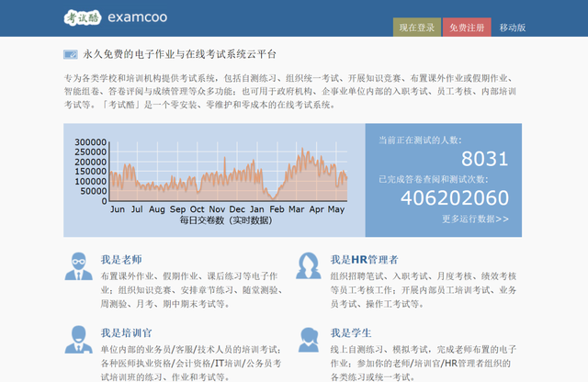The height and width of the screenshot is (382, 588).
Task: Open the 我是培训官 heading link
Action: (x=127, y=333)
